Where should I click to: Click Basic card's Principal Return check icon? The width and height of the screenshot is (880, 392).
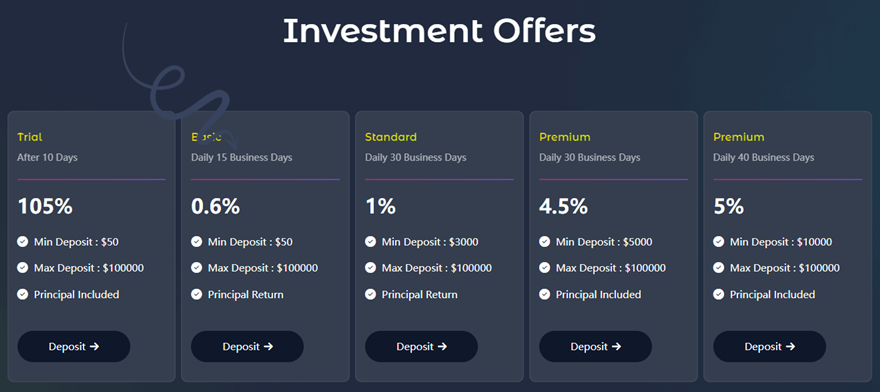(196, 294)
